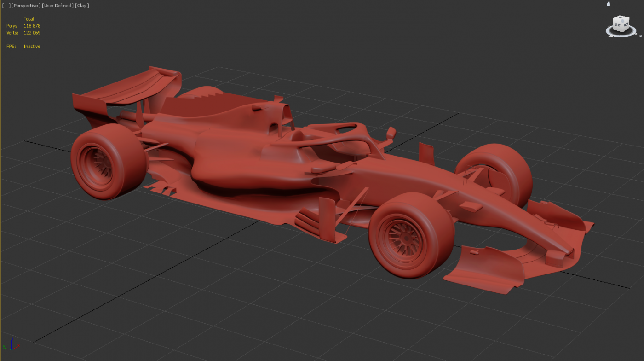Click the top face of the ViewCube
Screen dimensions: 644x361
click(621, 19)
